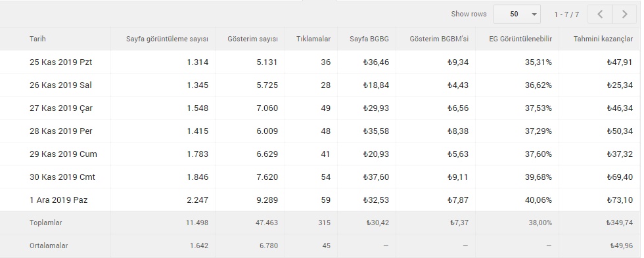Sort by Gösterim BGBM'si column header
The width and height of the screenshot is (644, 258).
(x=439, y=39)
